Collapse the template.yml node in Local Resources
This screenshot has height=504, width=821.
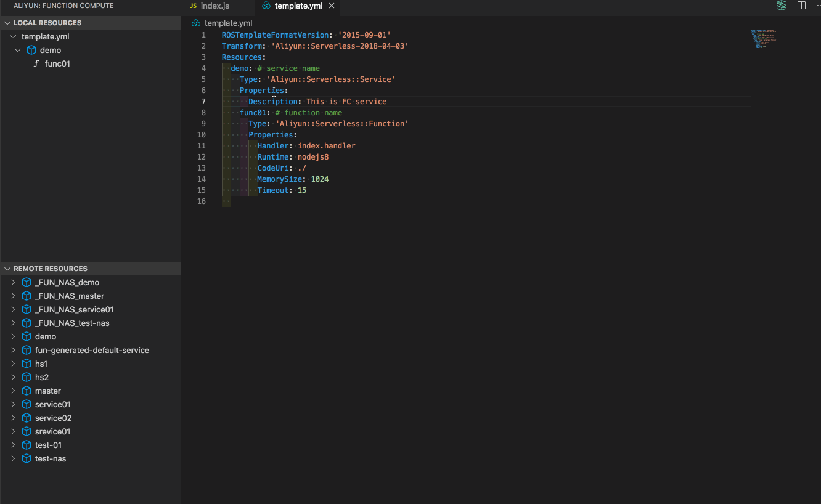13,36
